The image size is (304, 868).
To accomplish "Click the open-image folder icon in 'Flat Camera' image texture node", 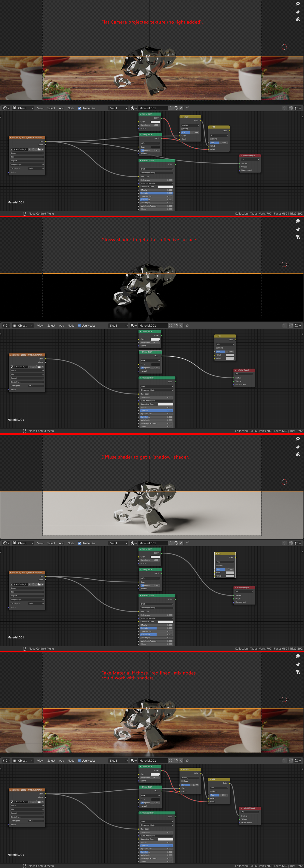I will click(x=39, y=149).
